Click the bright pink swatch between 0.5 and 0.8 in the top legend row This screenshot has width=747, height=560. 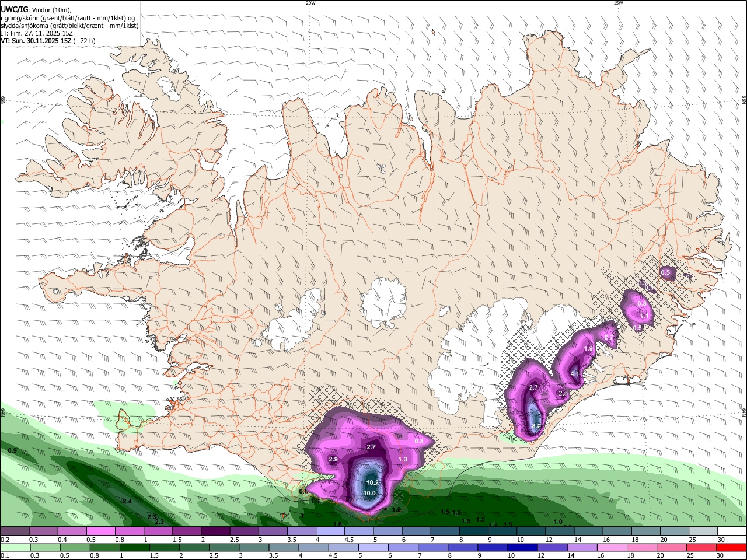point(100,531)
